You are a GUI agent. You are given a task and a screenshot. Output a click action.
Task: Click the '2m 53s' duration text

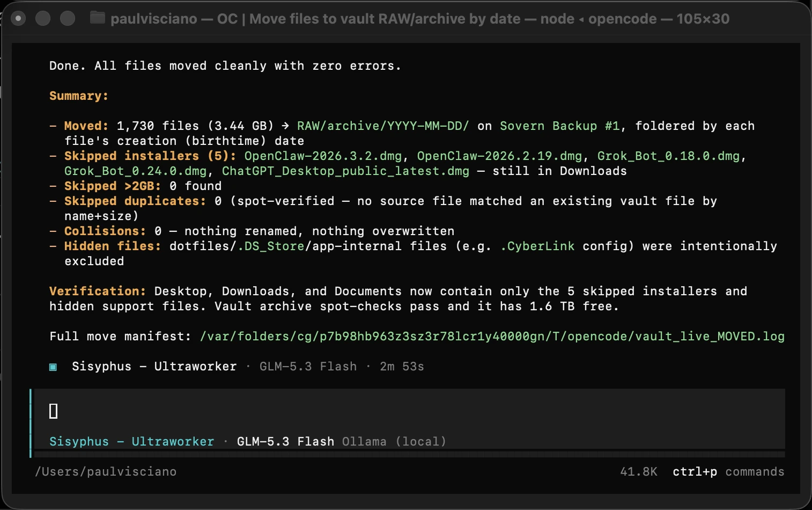pos(402,366)
